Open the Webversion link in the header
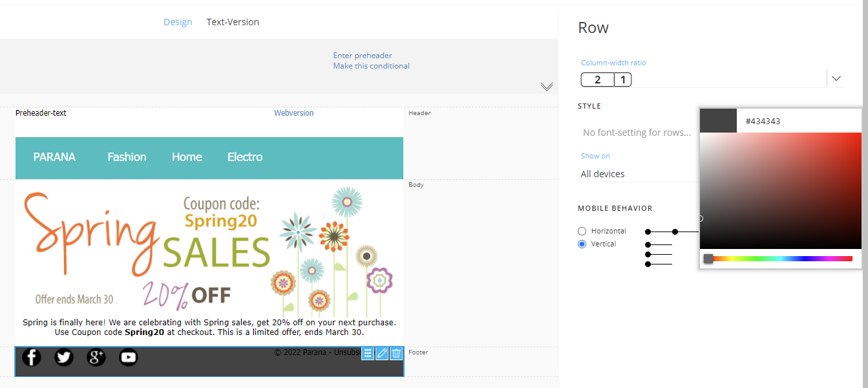 tap(293, 113)
